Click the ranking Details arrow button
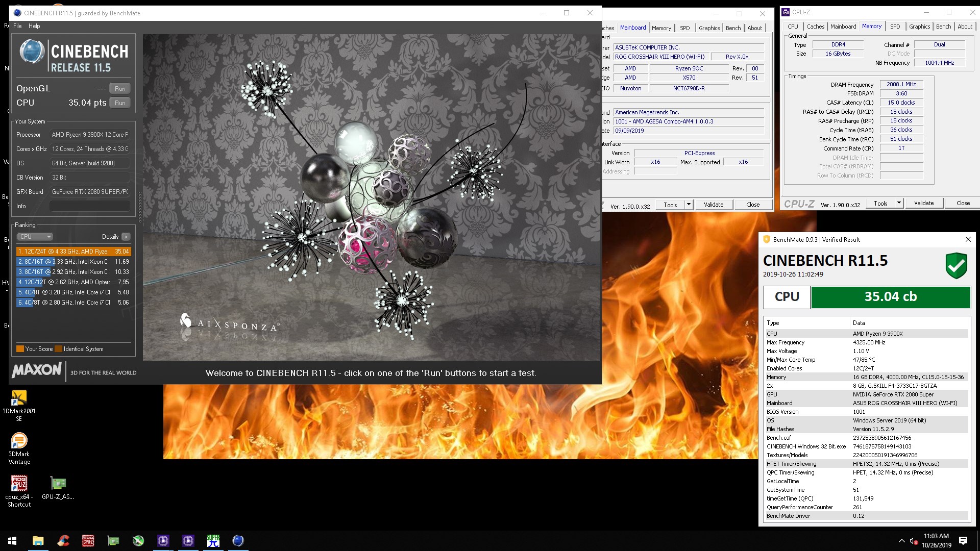980x551 pixels. tap(126, 237)
